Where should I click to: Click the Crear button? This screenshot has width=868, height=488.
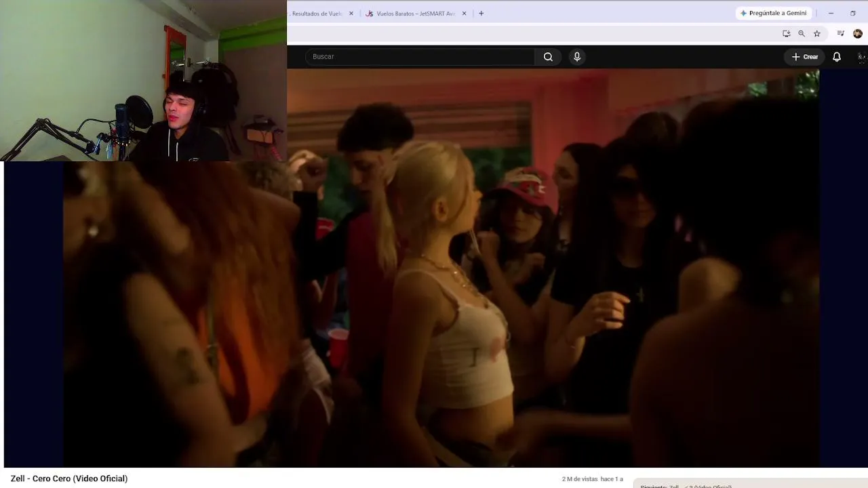[x=805, y=57]
